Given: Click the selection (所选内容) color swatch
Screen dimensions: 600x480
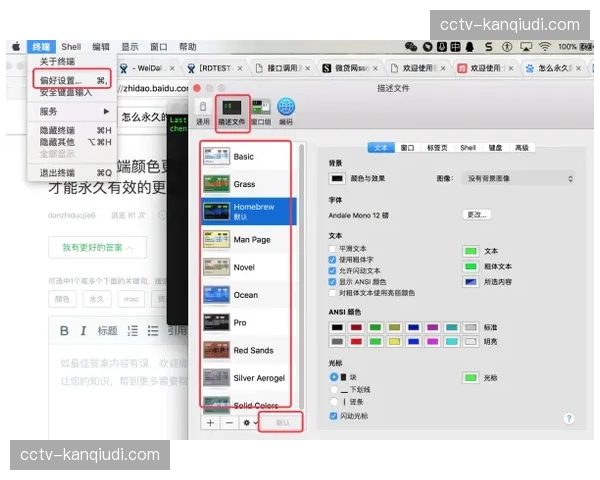Looking at the screenshot, I should (x=471, y=282).
